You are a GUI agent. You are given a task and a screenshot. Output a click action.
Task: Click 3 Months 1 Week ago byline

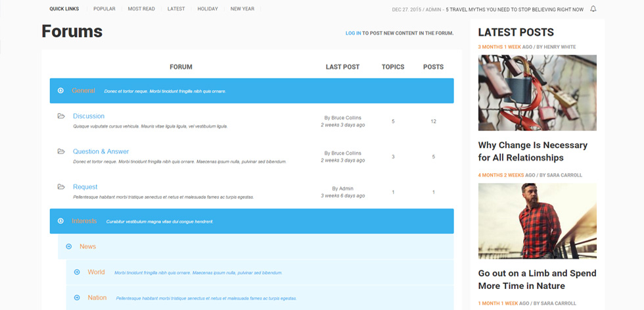coord(527,47)
